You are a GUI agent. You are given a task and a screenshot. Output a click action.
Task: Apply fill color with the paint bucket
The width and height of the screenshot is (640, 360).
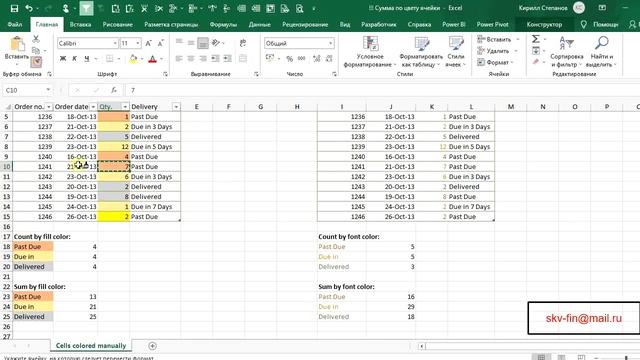(x=133, y=59)
